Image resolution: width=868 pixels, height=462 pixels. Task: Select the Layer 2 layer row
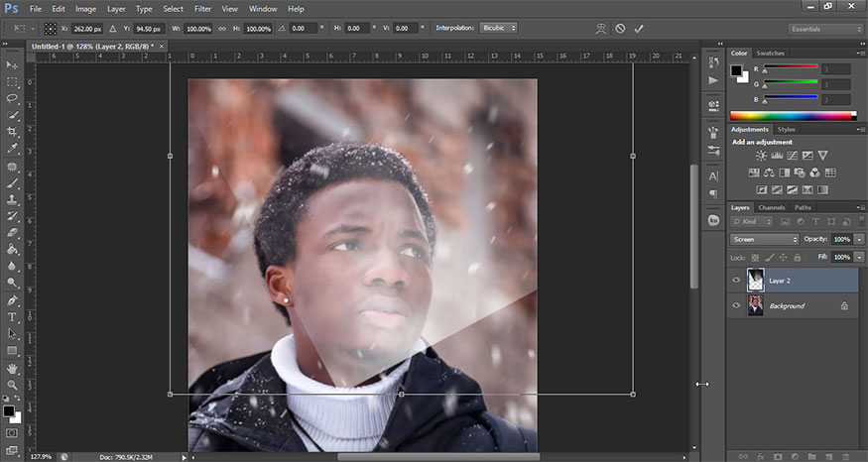793,280
